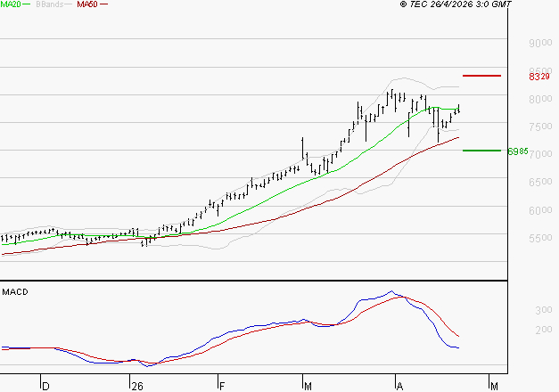Click the 26 year label on time axis
The image size is (559, 392).
click(137, 387)
